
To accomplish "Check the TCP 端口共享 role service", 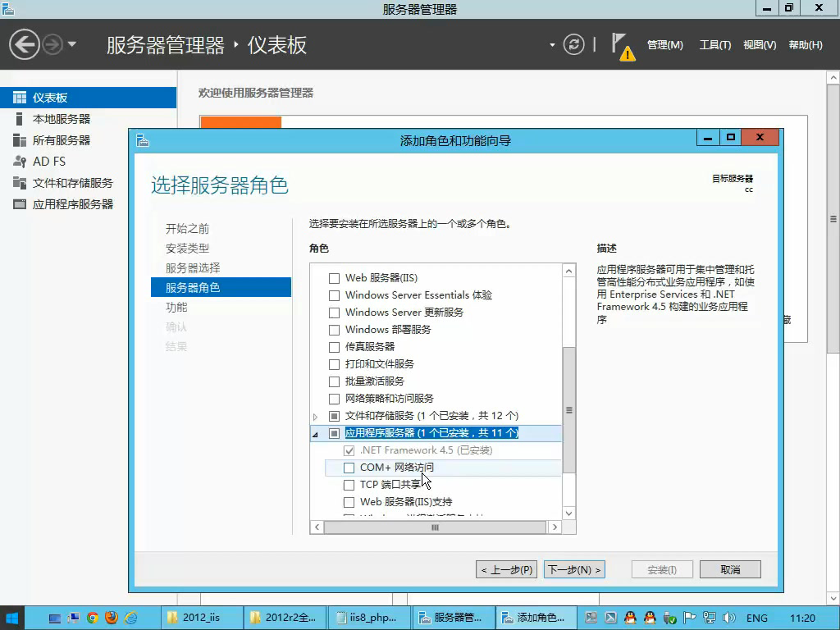I will 349,485.
